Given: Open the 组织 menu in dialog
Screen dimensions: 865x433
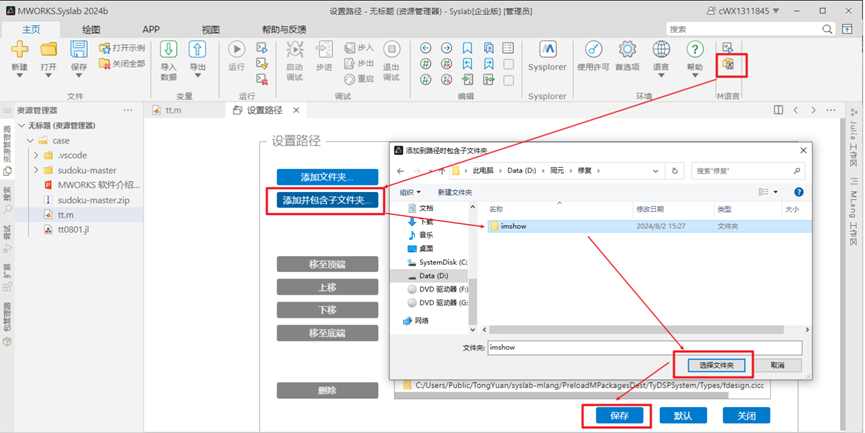Looking at the screenshot, I should [410, 192].
